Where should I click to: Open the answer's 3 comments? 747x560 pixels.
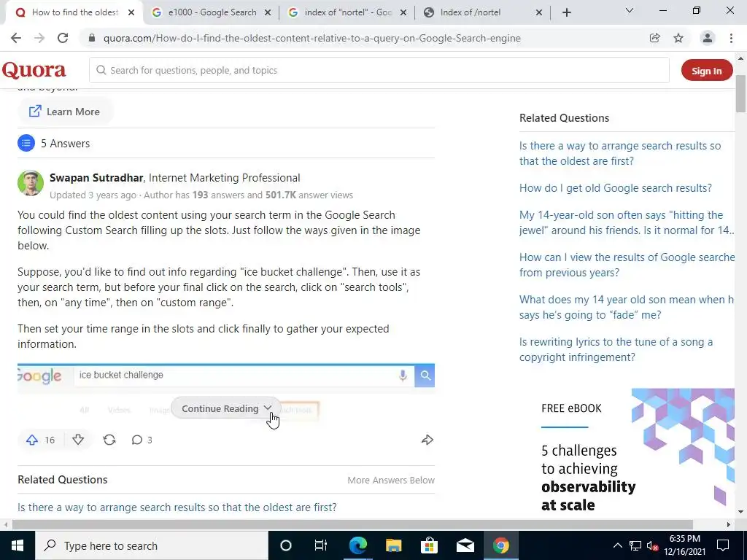click(142, 440)
